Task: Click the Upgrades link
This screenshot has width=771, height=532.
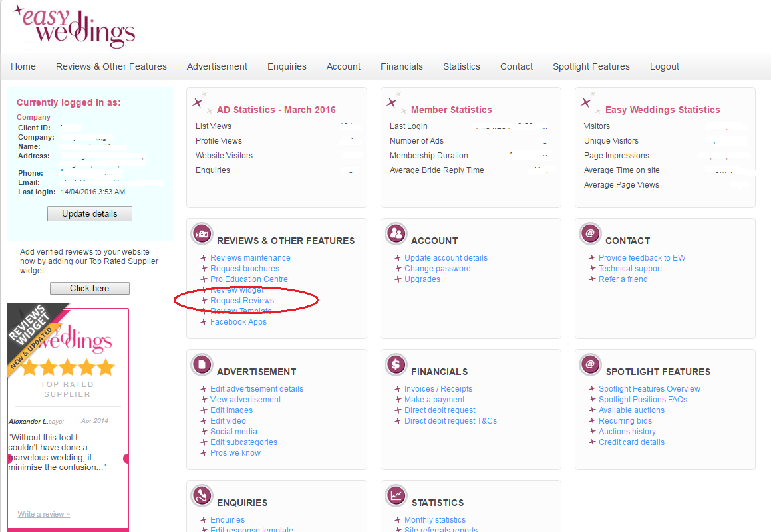Action: click(422, 279)
